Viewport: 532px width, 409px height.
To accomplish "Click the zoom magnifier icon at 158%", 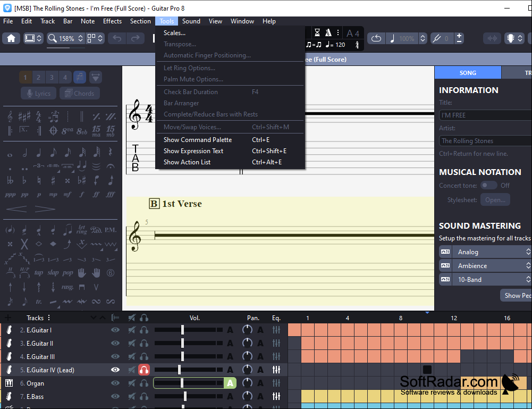I will (x=53, y=38).
